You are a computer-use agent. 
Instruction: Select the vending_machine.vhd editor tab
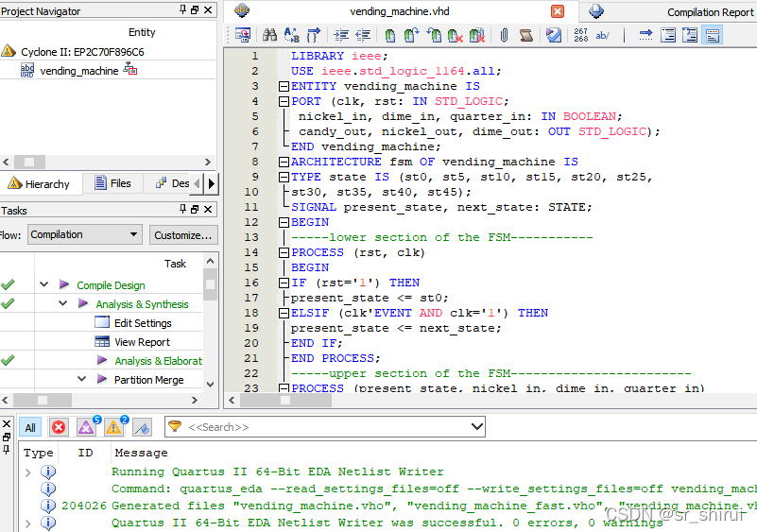400,11
